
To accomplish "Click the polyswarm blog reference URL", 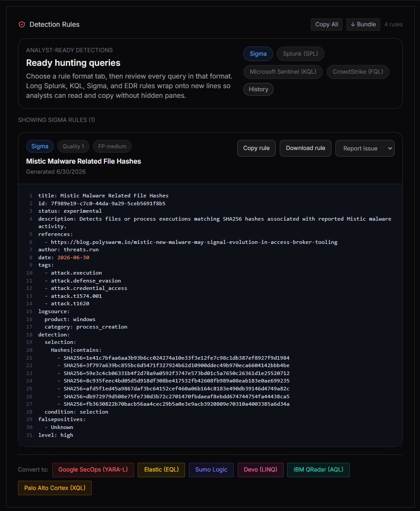I will coord(194,242).
